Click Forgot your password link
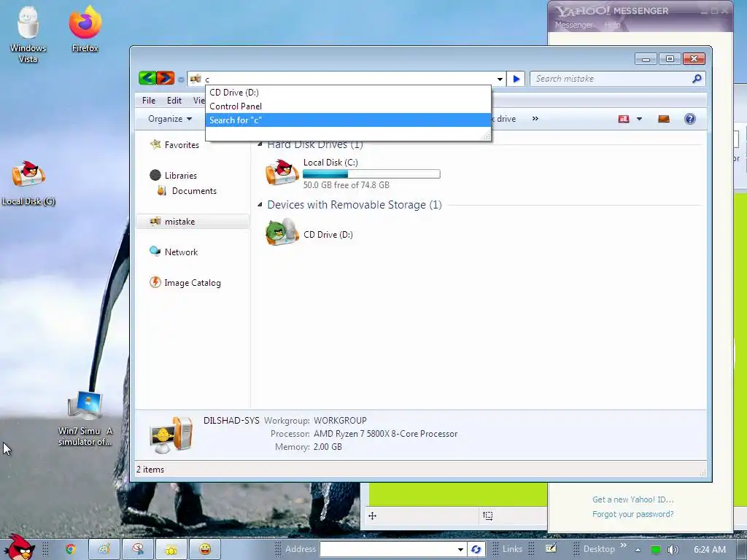 632,514
